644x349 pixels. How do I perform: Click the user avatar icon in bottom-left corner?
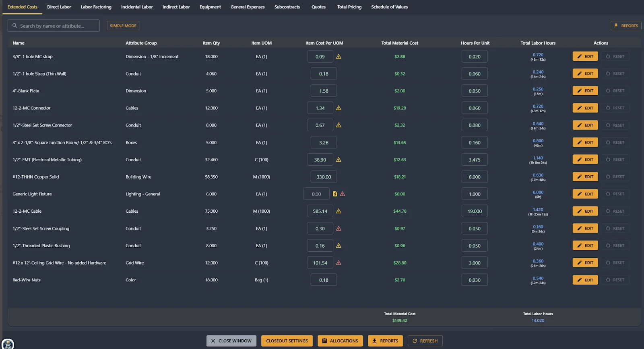[8, 344]
